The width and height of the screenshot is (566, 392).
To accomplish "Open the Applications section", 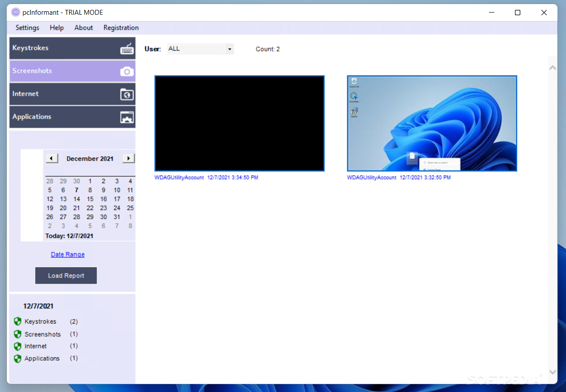I will point(73,117).
